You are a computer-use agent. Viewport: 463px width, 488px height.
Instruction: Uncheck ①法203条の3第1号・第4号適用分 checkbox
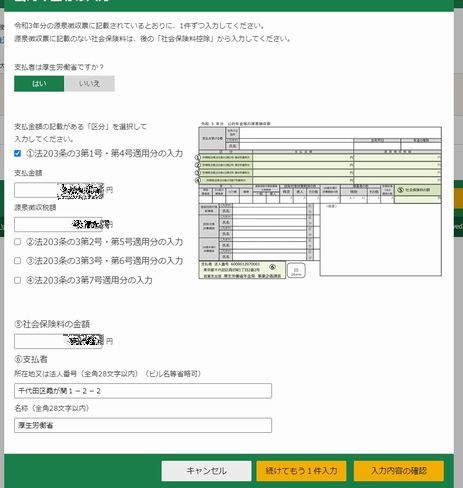coord(18,153)
